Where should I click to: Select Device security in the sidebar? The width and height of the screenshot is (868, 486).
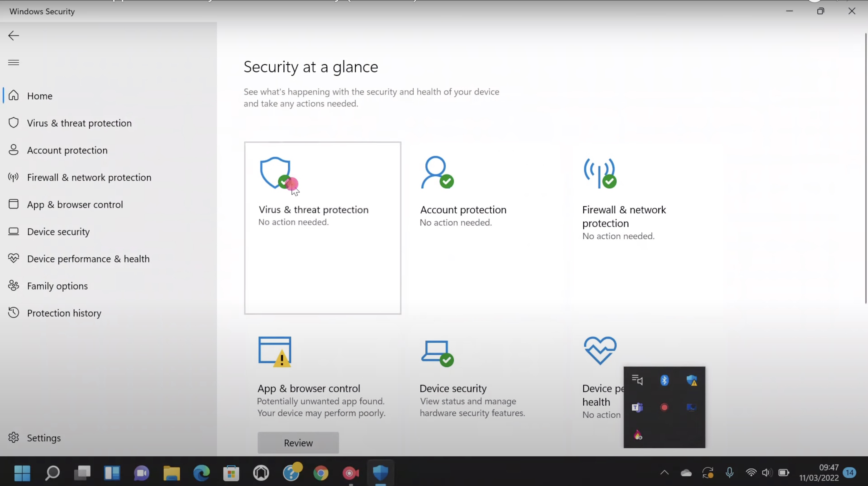[58, 232]
